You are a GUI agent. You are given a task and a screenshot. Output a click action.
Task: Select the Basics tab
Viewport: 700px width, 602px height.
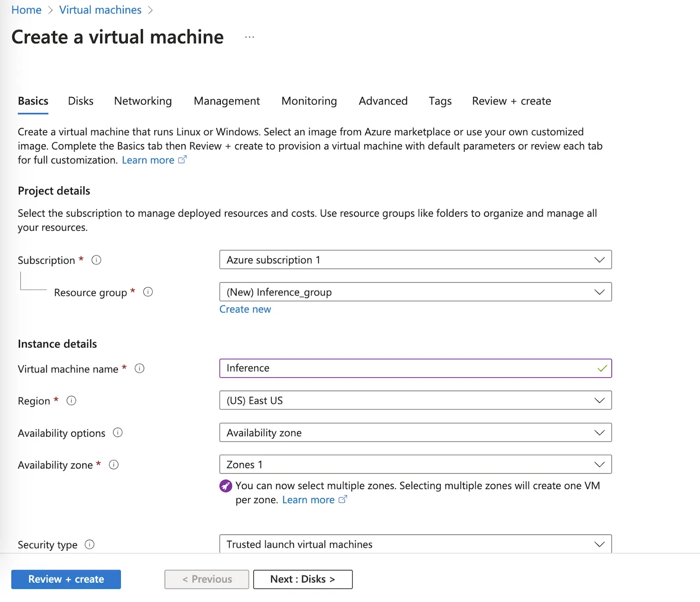[x=33, y=101]
